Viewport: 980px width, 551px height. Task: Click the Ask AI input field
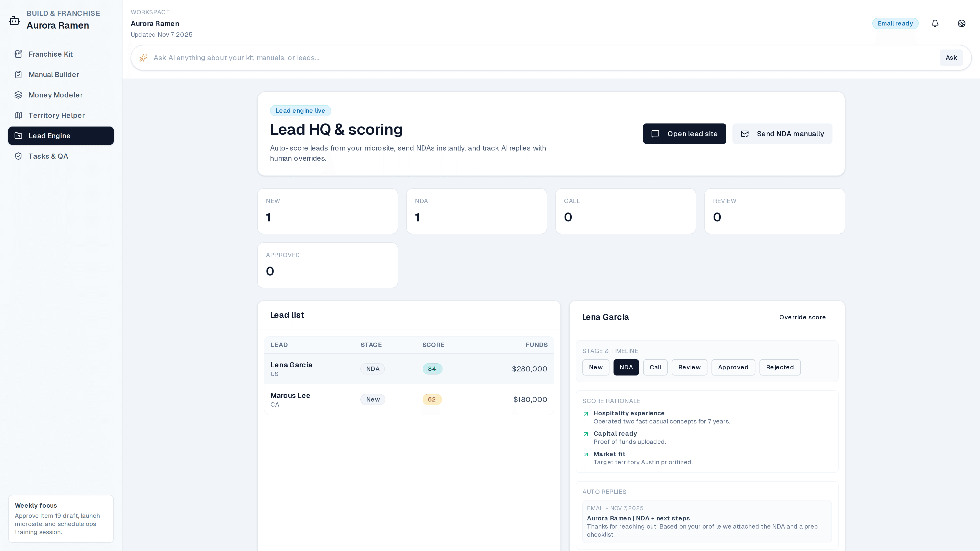(x=457, y=58)
